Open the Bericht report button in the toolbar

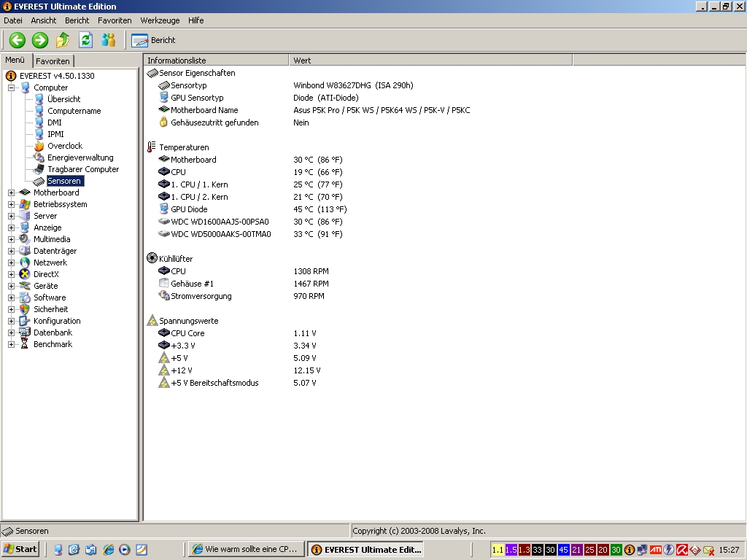pos(153,41)
